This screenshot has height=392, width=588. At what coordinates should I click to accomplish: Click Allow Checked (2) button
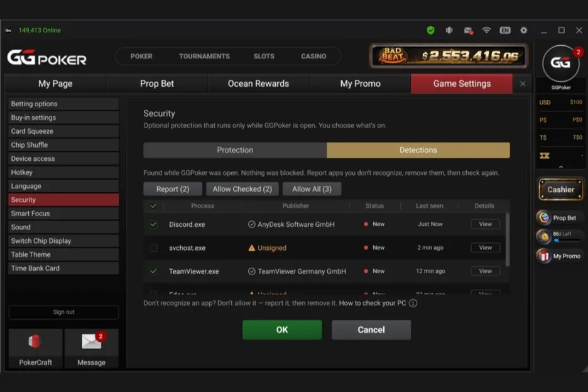coord(242,189)
